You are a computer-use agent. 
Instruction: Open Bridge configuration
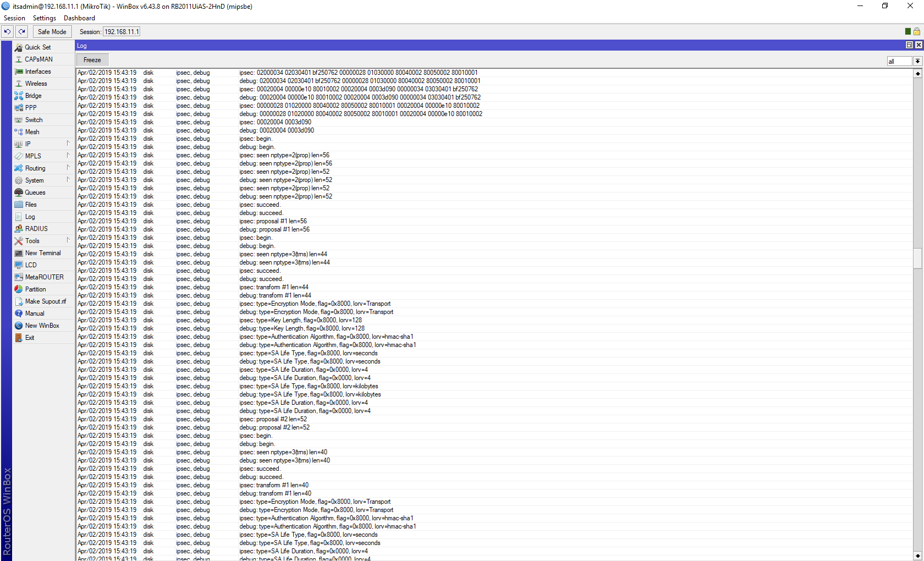click(33, 96)
